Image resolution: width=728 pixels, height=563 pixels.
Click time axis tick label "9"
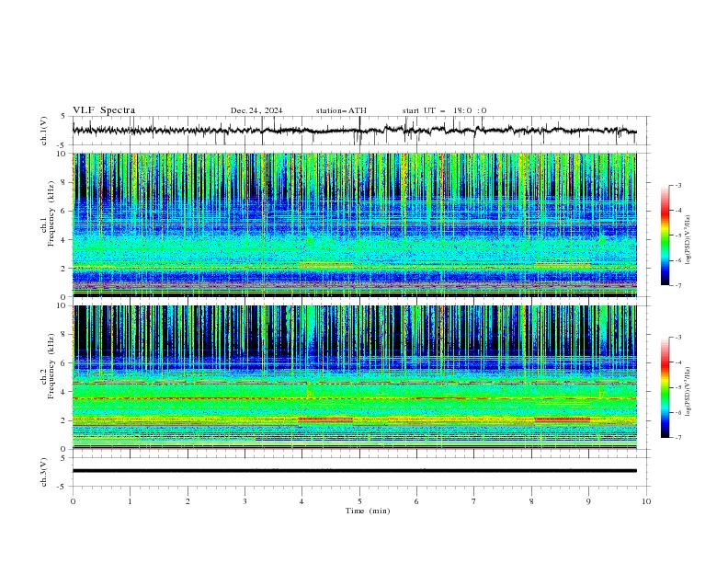point(588,501)
